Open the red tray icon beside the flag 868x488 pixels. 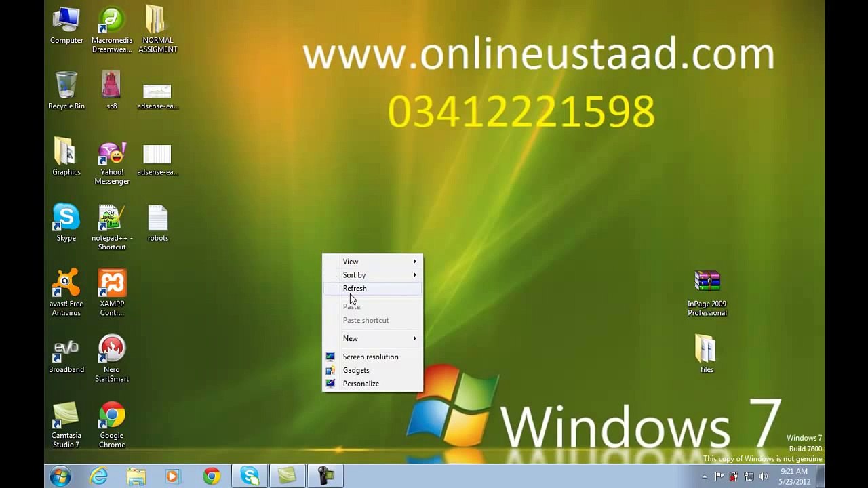coord(734,477)
